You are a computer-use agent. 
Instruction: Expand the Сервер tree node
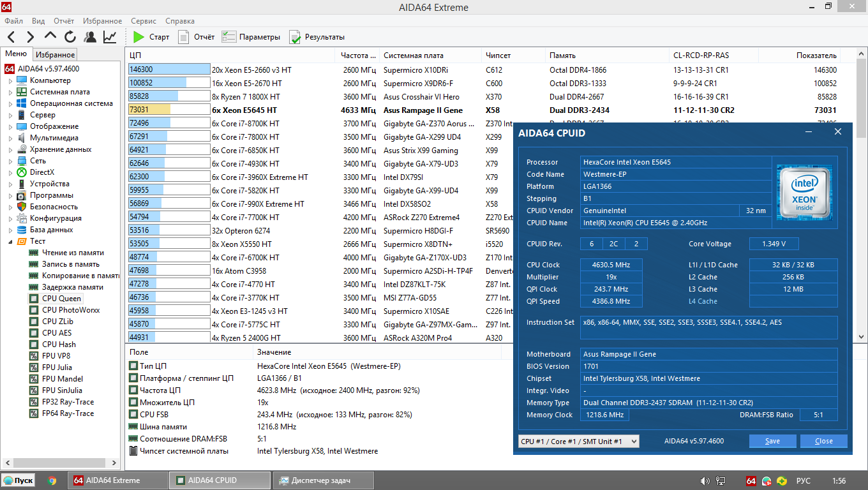coord(10,115)
